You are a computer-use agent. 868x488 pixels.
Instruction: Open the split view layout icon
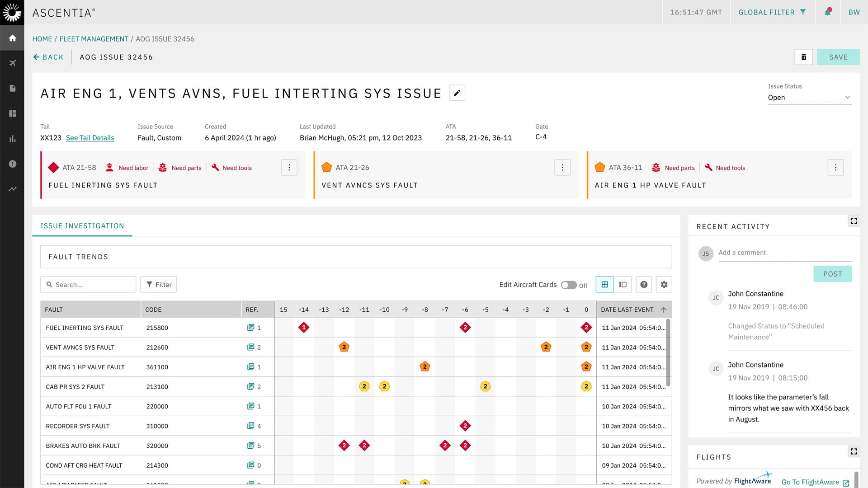coord(623,284)
